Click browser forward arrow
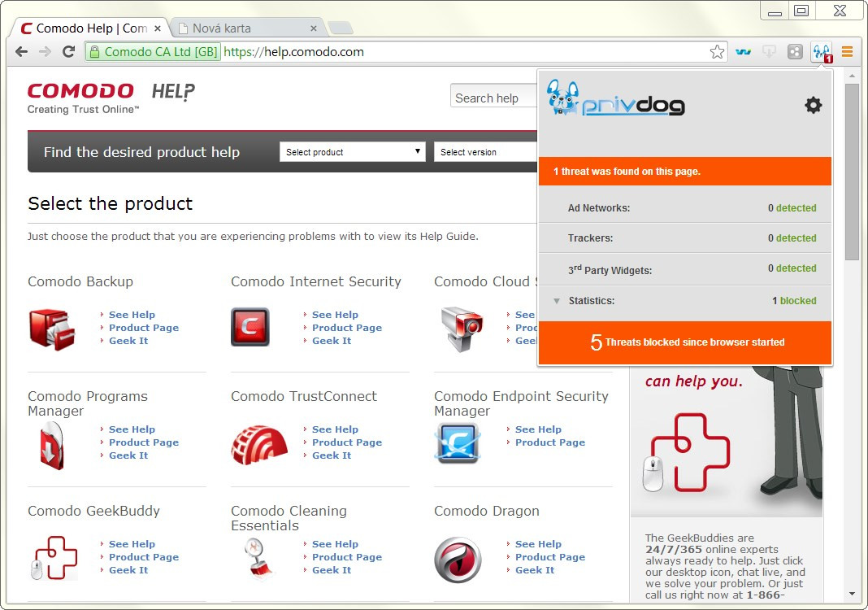Viewport: 868px width, 610px height. 45,52
